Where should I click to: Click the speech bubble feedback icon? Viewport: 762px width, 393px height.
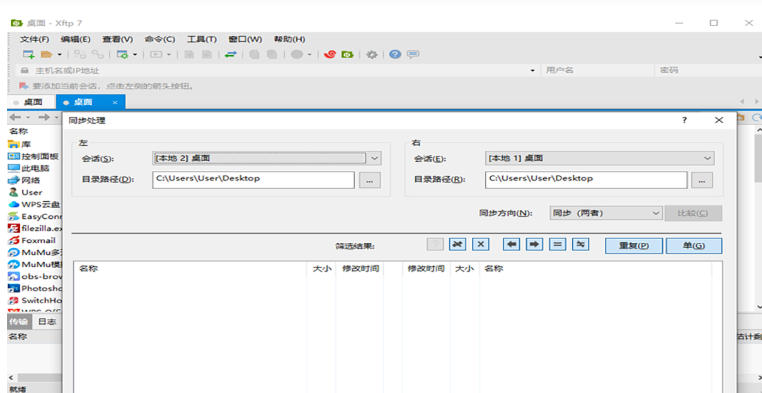tap(413, 54)
